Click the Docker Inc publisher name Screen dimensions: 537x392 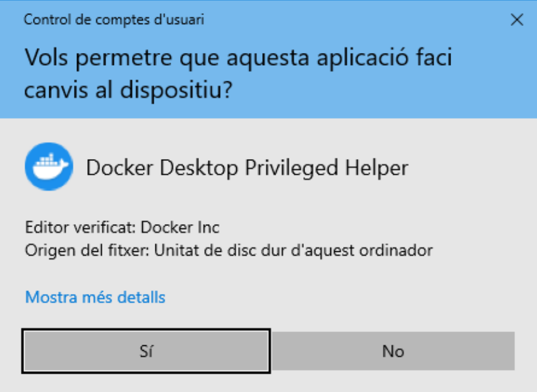tap(180, 227)
